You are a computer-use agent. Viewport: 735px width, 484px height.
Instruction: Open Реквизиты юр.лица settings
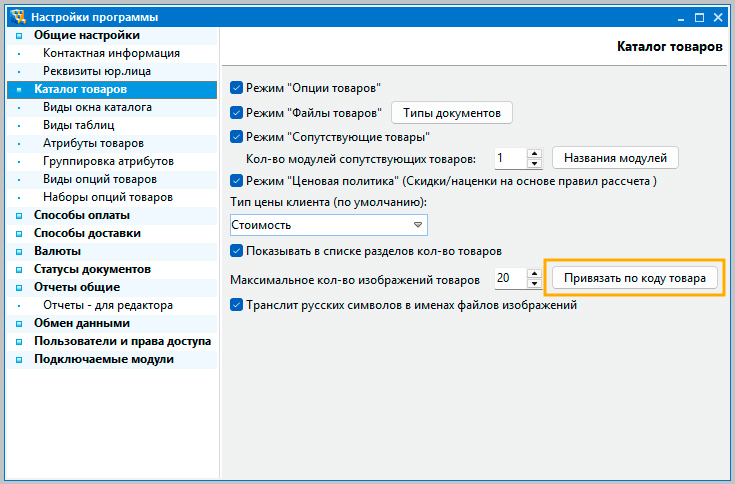(x=97, y=71)
